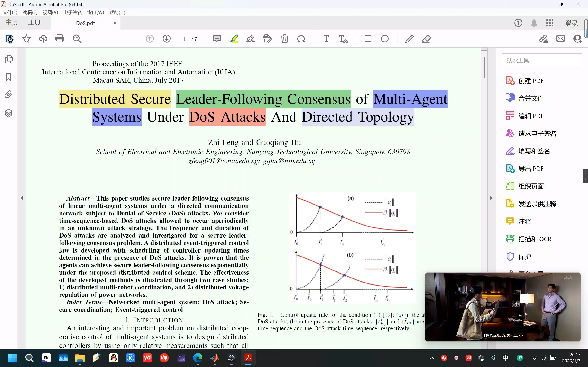Delete the item using the trash icon
Viewport: 588px width, 367px height.
[285, 39]
